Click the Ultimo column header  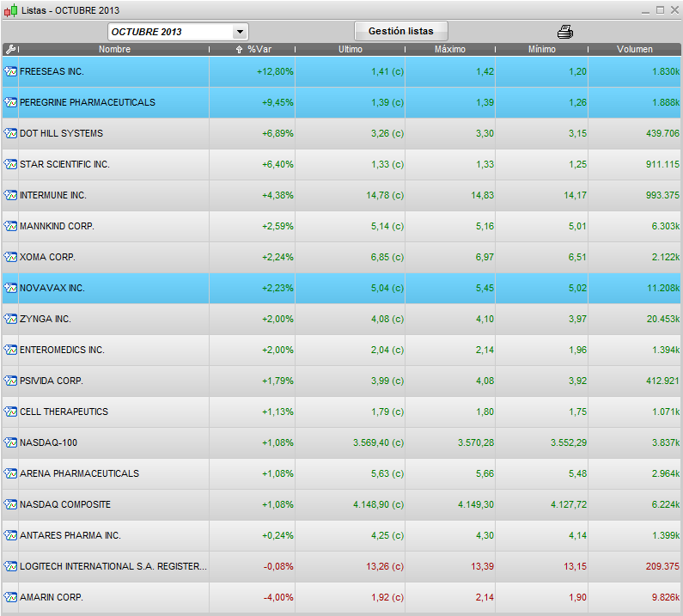(x=350, y=50)
